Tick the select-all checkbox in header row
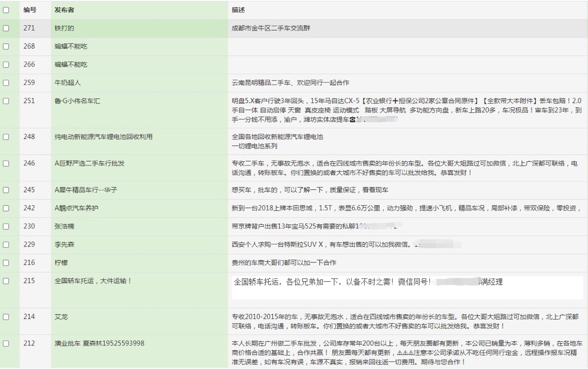This screenshot has width=588, height=369. pyautogui.click(x=6, y=10)
